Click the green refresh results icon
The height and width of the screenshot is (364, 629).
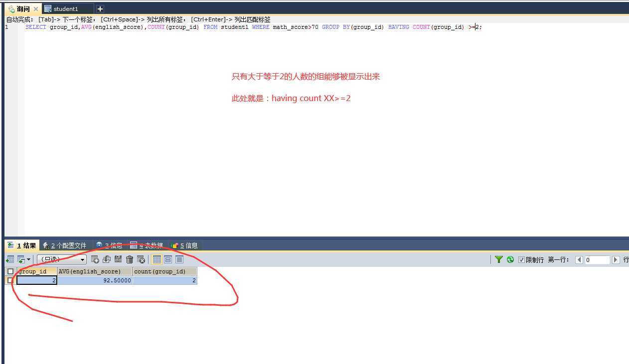(510, 259)
